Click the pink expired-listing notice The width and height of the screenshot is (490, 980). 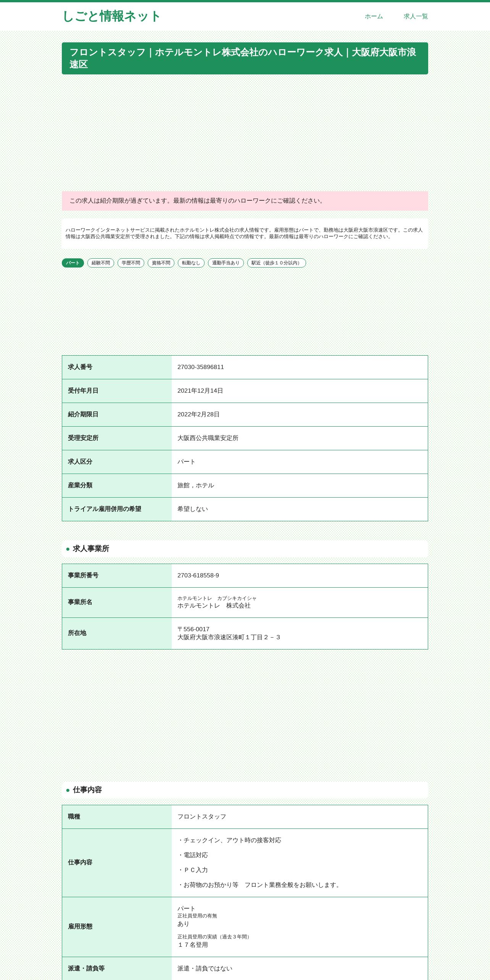pos(245,201)
